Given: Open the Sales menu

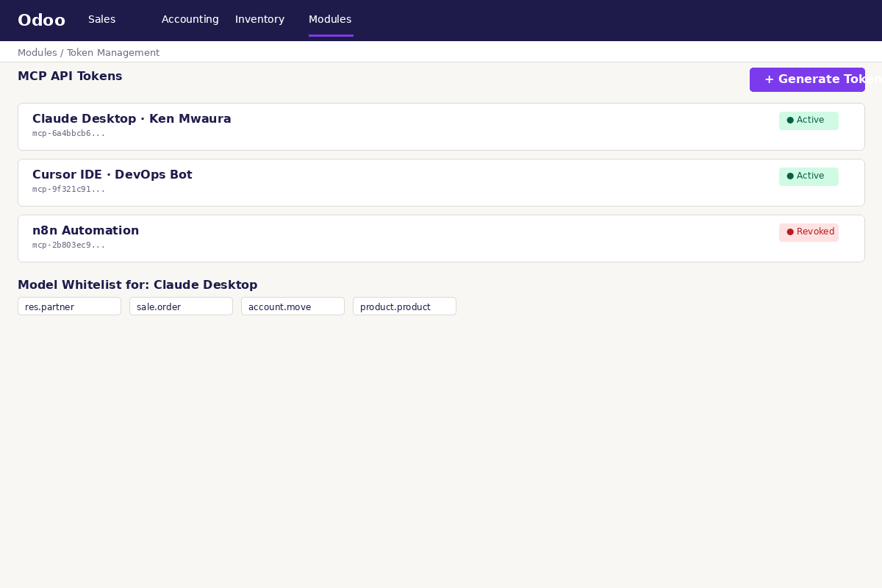Looking at the screenshot, I should pos(101,19).
